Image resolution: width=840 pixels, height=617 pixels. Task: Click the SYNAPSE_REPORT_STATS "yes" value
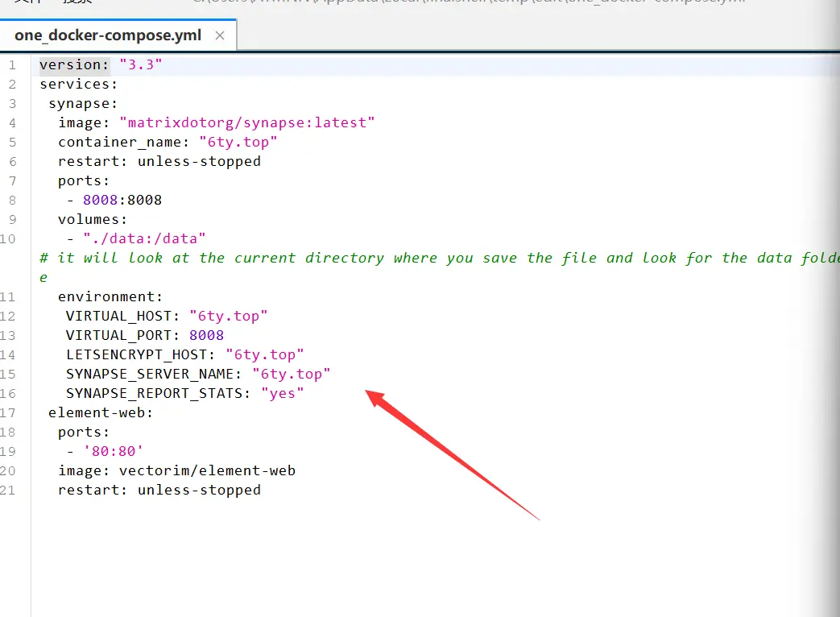click(x=283, y=393)
